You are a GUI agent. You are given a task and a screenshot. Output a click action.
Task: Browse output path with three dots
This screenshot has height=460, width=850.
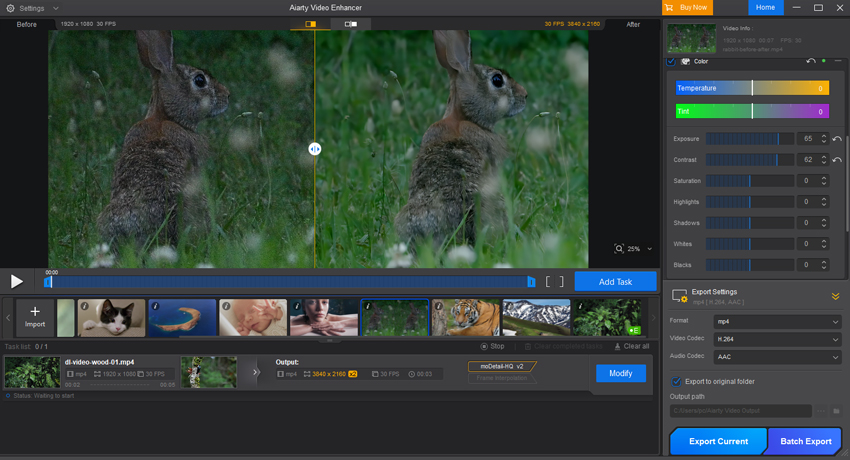tap(821, 411)
